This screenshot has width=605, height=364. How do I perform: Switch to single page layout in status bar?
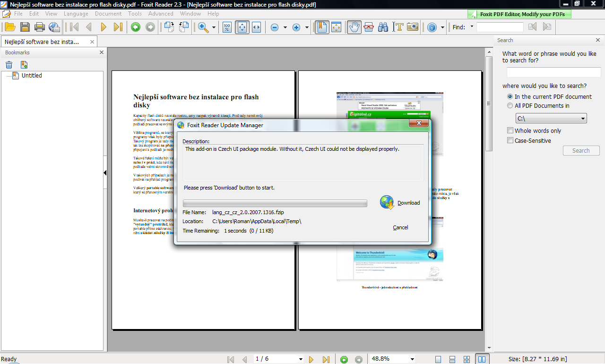pos(438,359)
